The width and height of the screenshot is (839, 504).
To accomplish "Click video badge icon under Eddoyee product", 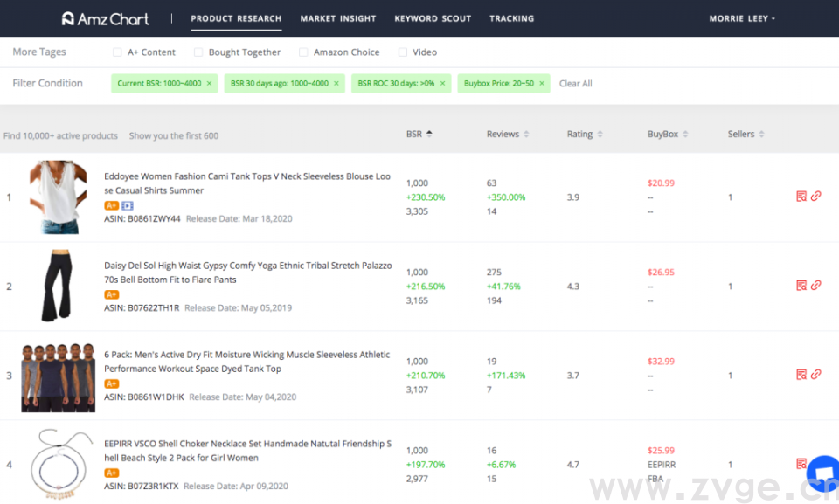I will pyautogui.click(x=127, y=205).
